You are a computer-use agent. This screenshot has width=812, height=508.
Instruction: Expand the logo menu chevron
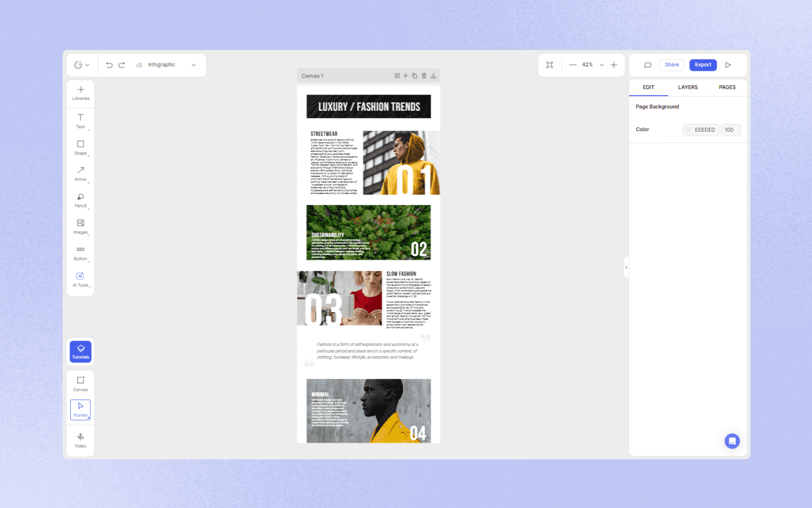click(x=87, y=64)
